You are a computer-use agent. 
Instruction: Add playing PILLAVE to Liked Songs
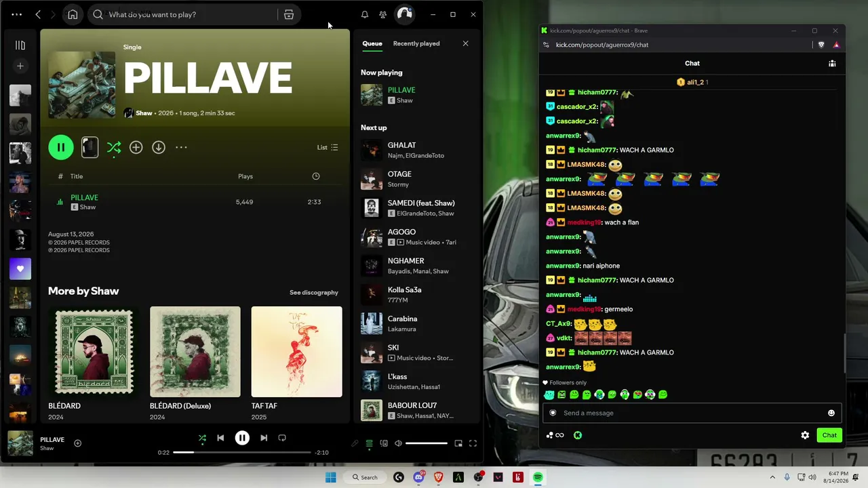(77, 443)
